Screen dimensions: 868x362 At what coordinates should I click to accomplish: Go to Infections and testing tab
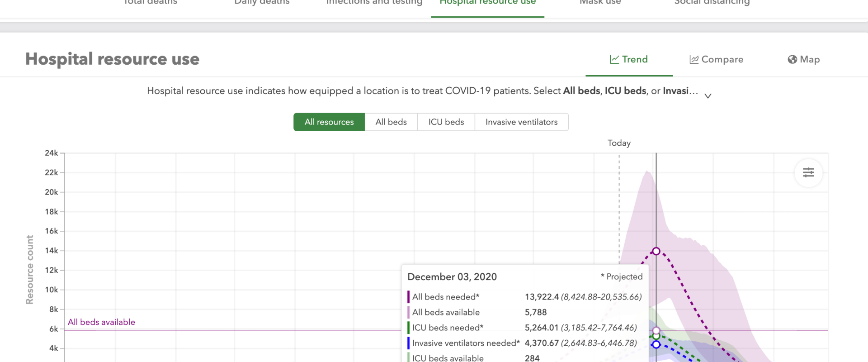(x=374, y=3)
